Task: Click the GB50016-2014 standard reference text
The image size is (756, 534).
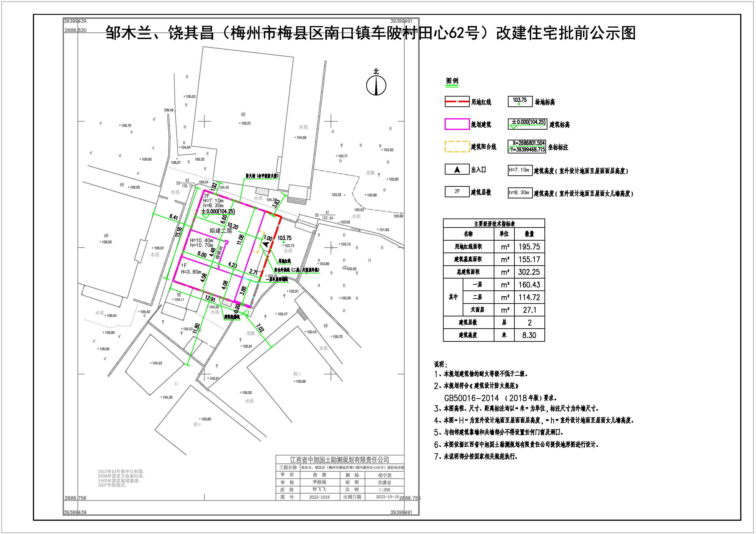Action: (x=501, y=398)
